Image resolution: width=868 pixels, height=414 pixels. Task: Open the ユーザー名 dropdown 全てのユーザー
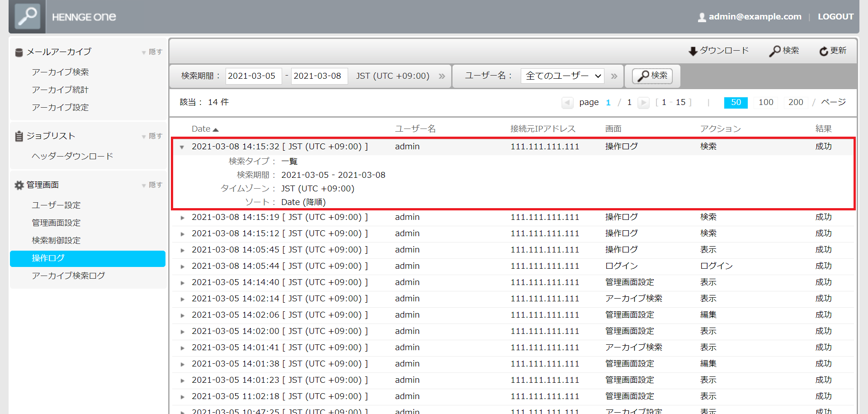pyautogui.click(x=563, y=76)
